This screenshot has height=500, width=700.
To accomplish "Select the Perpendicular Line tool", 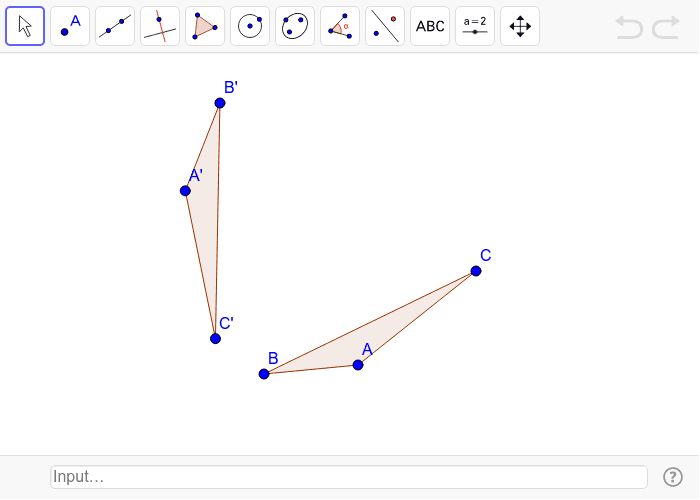I will 160,26.
